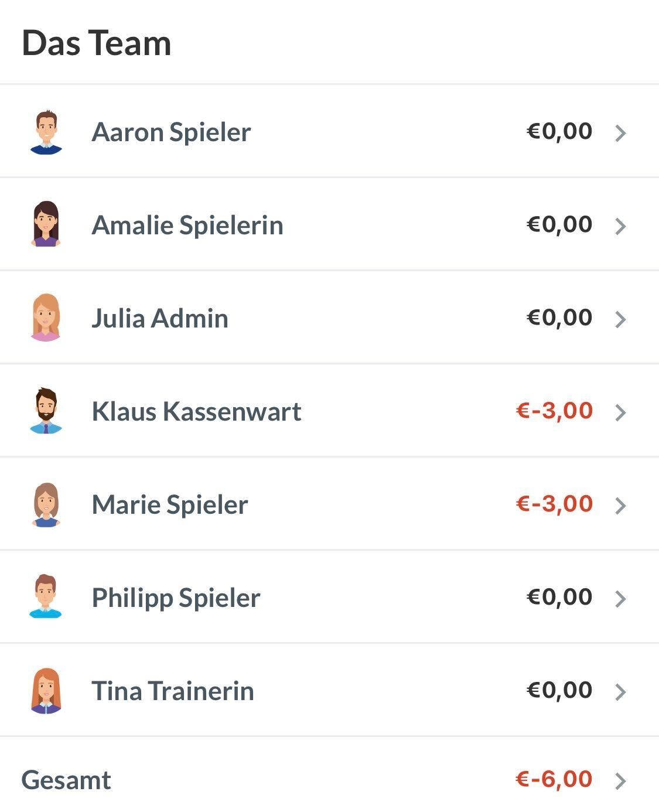Image resolution: width=659 pixels, height=812 pixels.
Task: Click Klaus Kassenwart's bearded avatar
Action: click(x=46, y=411)
